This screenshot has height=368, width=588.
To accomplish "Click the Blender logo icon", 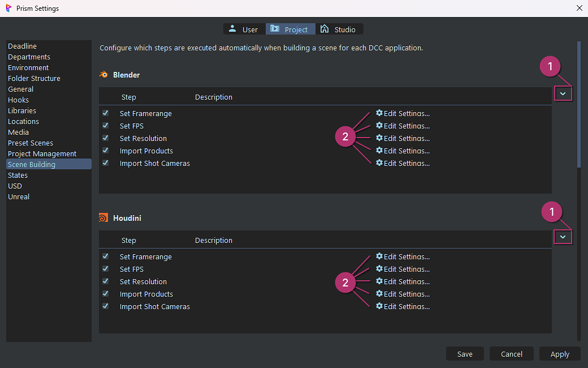I will 103,75.
